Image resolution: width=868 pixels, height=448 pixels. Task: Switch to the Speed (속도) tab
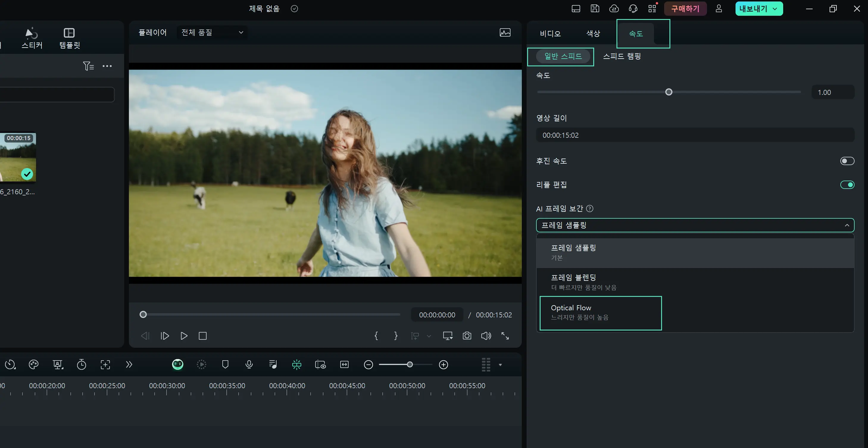point(636,33)
